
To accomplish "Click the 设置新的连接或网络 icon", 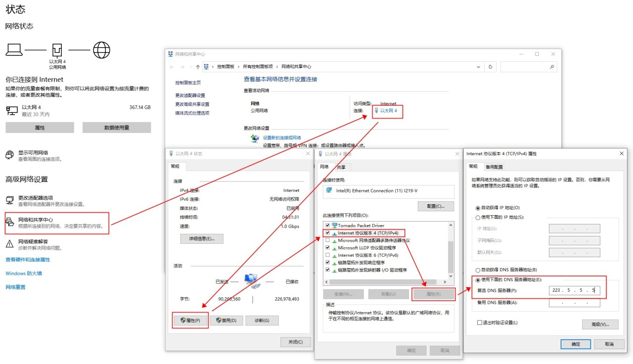I will coord(255,139).
